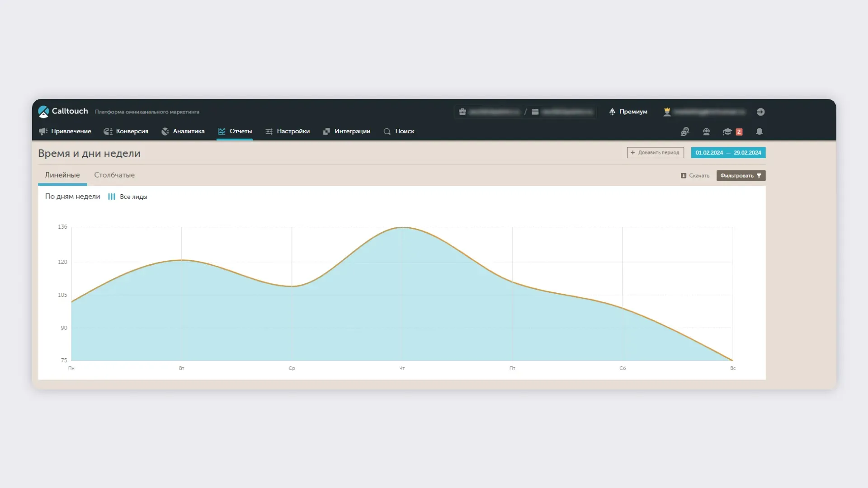Open the Привлечение menu
868x488 pixels.
click(x=65, y=131)
